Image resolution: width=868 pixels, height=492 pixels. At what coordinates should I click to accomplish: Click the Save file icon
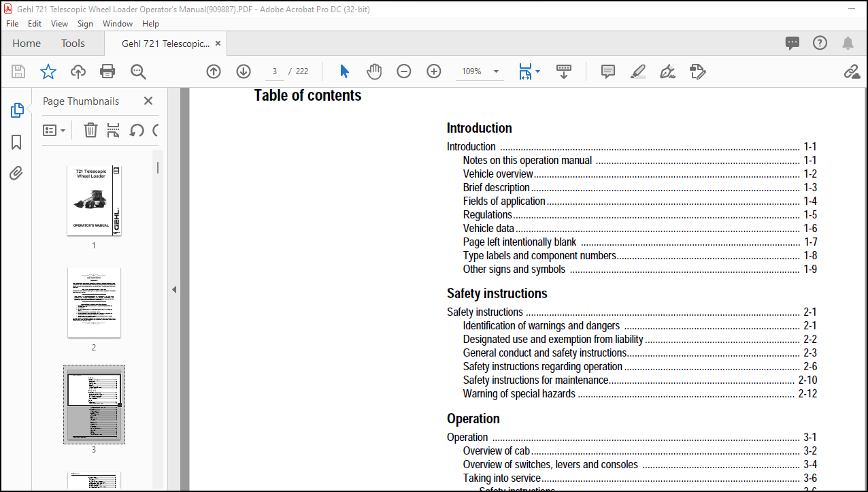coord(18,71)
